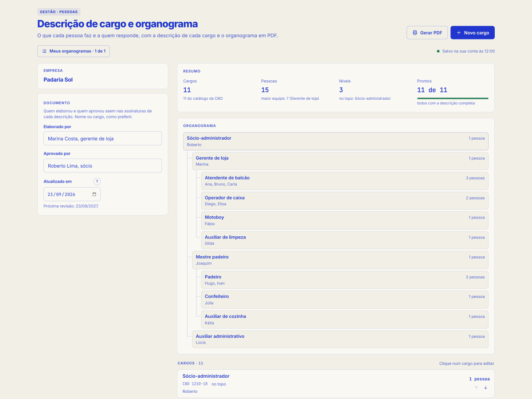This screenshot has height=399, width=532.
Task: Click the Atualizado em date field
Action: pyautogui.click(x=72, y=194)
